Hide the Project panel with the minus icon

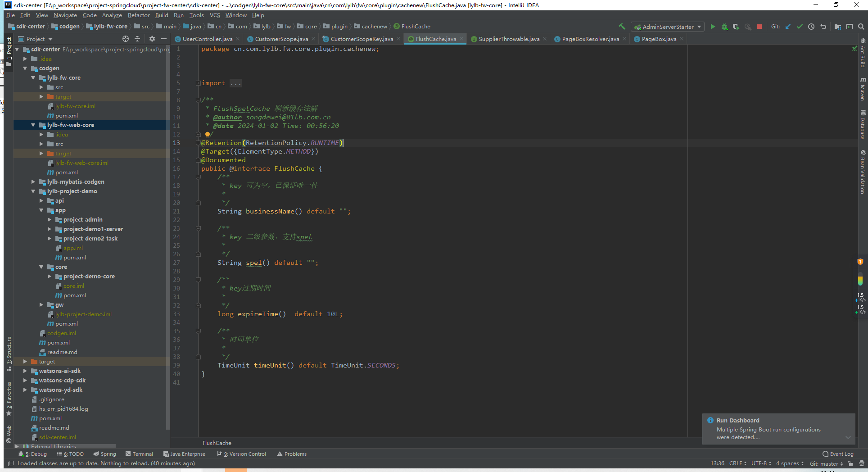(164, 39)
